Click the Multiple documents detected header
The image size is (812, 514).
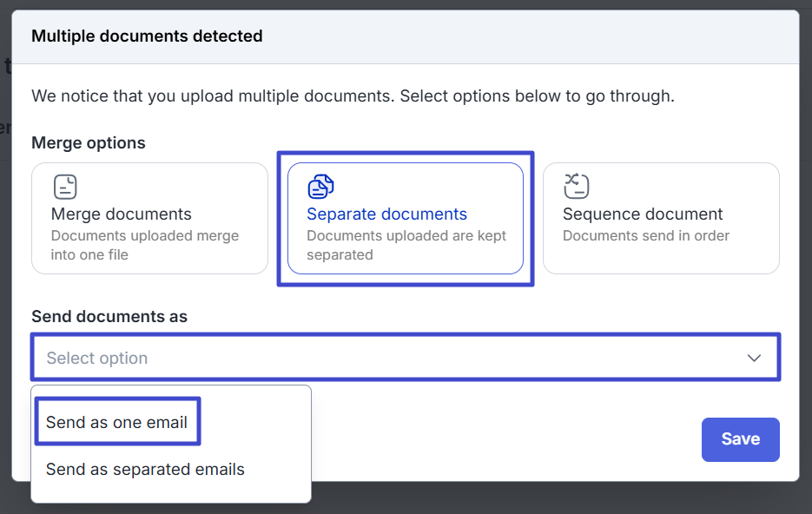click(147, 36)
